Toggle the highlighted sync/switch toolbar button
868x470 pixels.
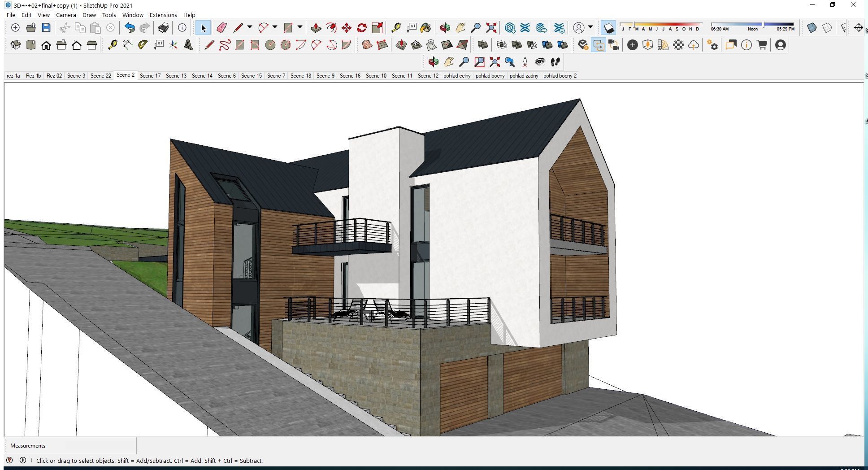click(x=599, y=45)
